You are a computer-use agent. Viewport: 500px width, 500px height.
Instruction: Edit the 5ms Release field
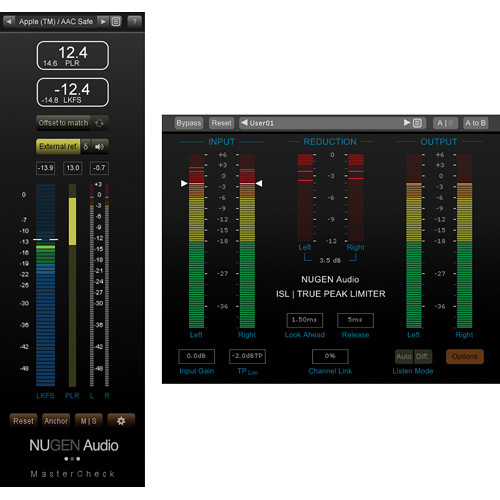click(355, 320)
